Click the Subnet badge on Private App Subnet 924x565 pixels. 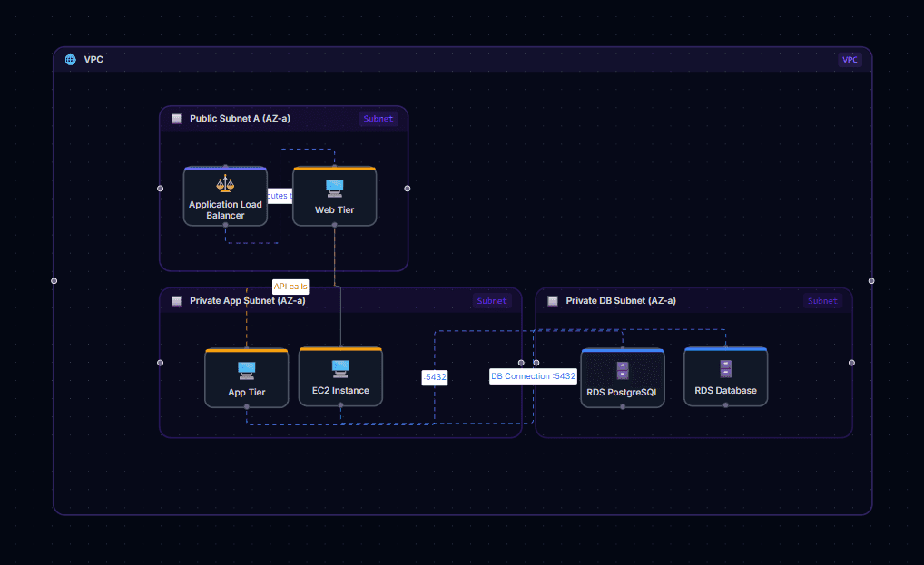pos(491,301)
